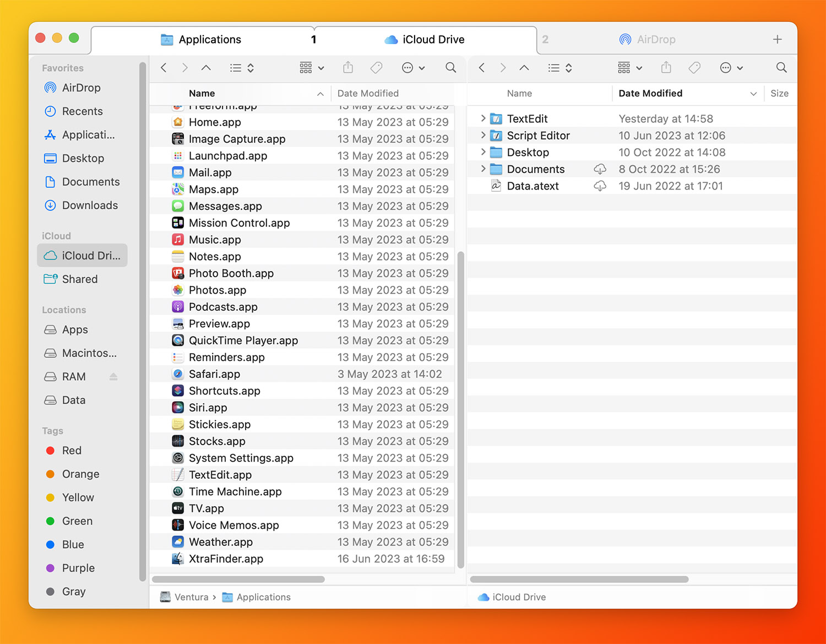This screenshot has width=826, height=644.
Task: Select the Red tag in sidebar
Action: click(72, 451)
